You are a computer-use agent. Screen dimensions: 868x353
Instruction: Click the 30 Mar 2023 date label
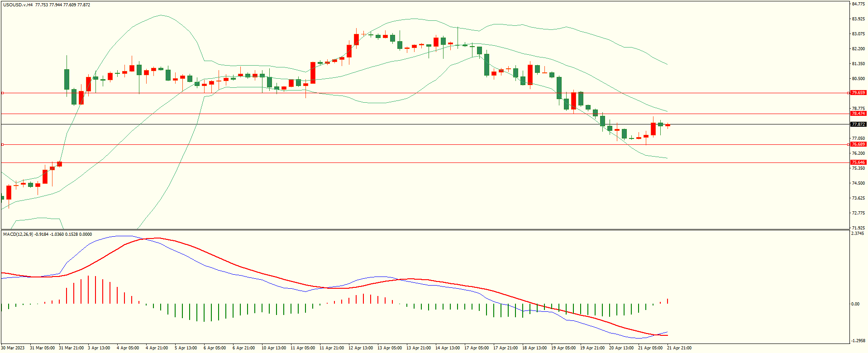[x=13, y=348]
